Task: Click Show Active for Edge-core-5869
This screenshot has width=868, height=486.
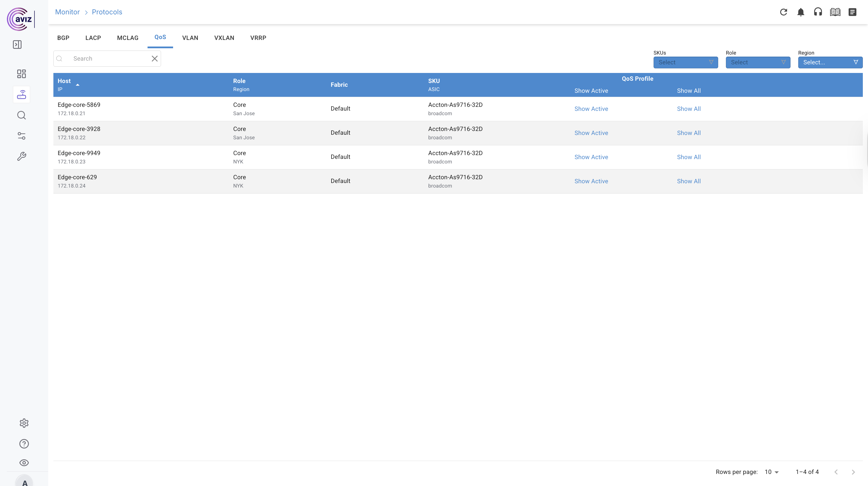Action: tap(591, 109)
